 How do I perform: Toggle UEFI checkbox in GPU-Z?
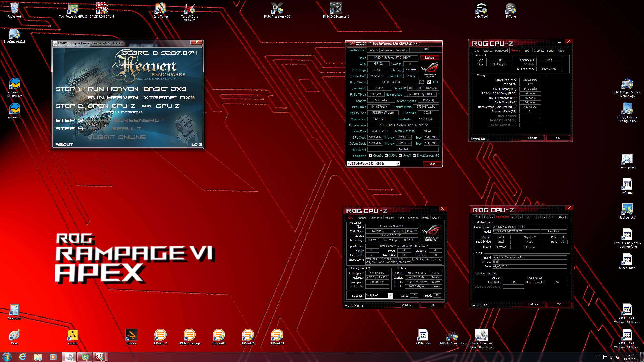(x=429, y=82)
